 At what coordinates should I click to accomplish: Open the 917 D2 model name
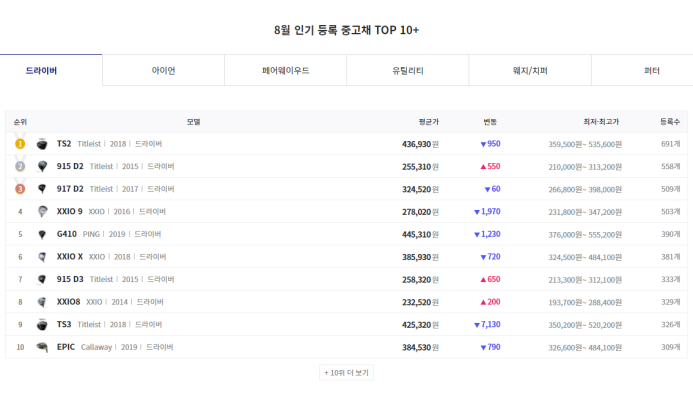(x=70, y=189)
